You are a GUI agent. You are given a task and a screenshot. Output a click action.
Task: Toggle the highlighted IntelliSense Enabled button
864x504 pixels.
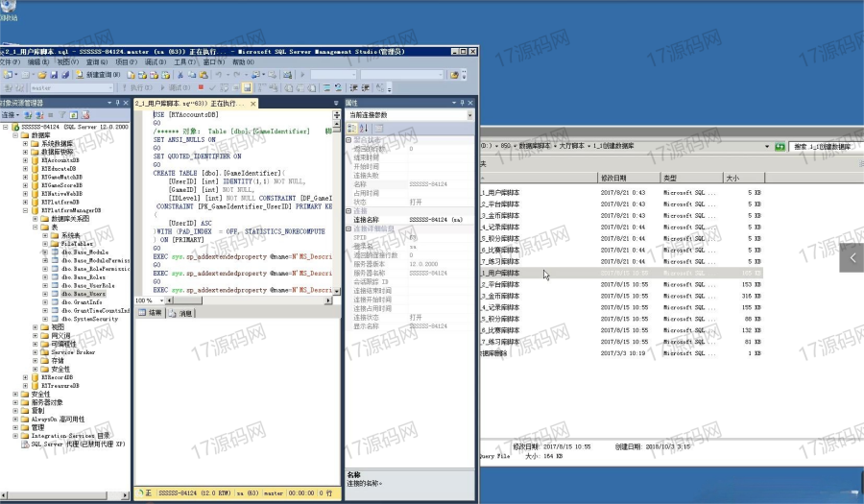[247, 87]
